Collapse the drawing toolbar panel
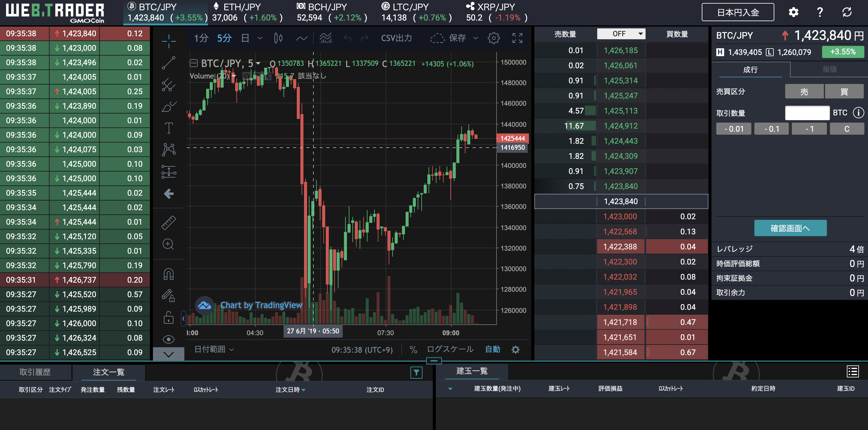This screenshot has height=430, width=868. pos(183,318)
